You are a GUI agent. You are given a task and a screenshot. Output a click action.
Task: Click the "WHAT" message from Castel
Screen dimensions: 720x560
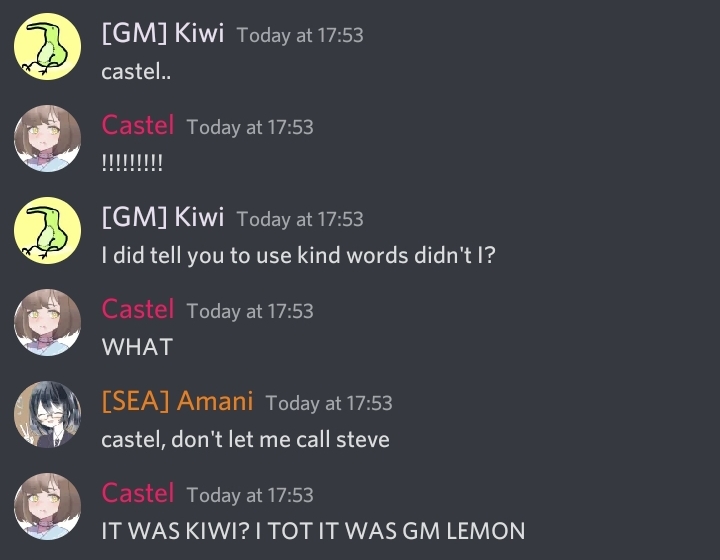click(x=137, y=347)
